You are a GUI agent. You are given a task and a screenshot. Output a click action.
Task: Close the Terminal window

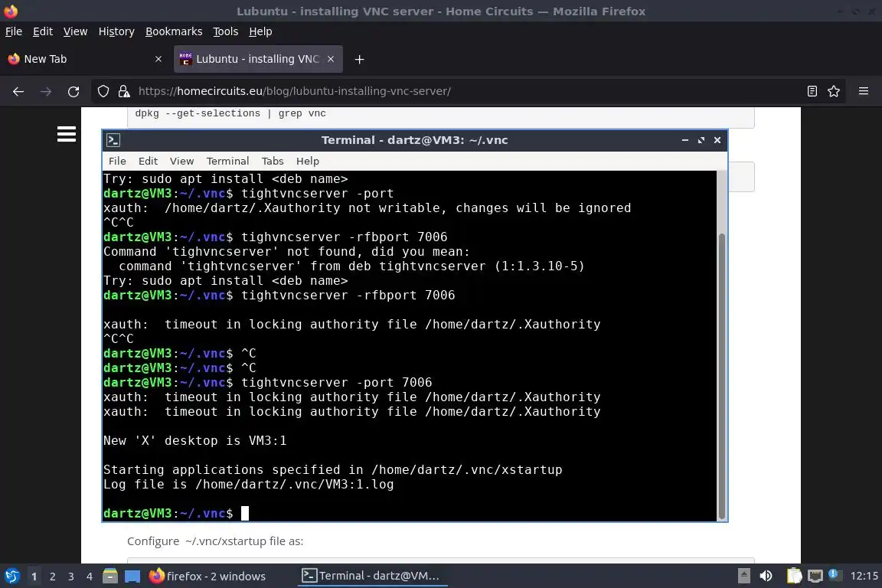[x=717, y=140]
